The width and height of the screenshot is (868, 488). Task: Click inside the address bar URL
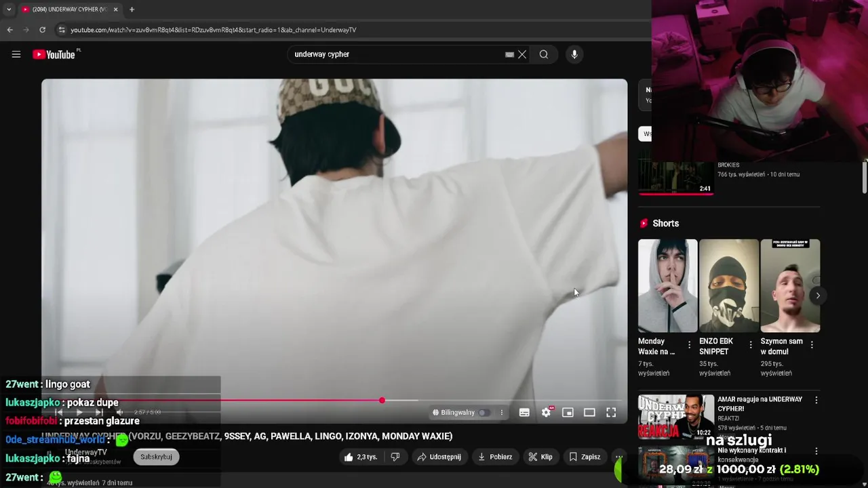click(213, 30)
